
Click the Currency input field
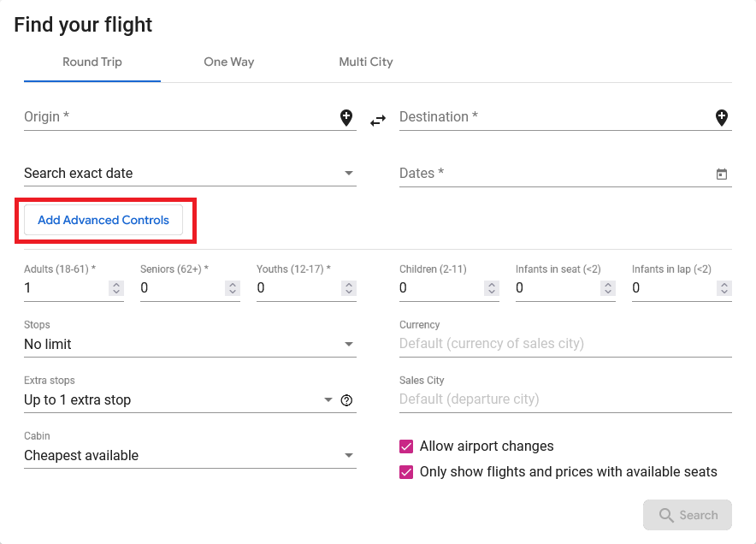565,344
